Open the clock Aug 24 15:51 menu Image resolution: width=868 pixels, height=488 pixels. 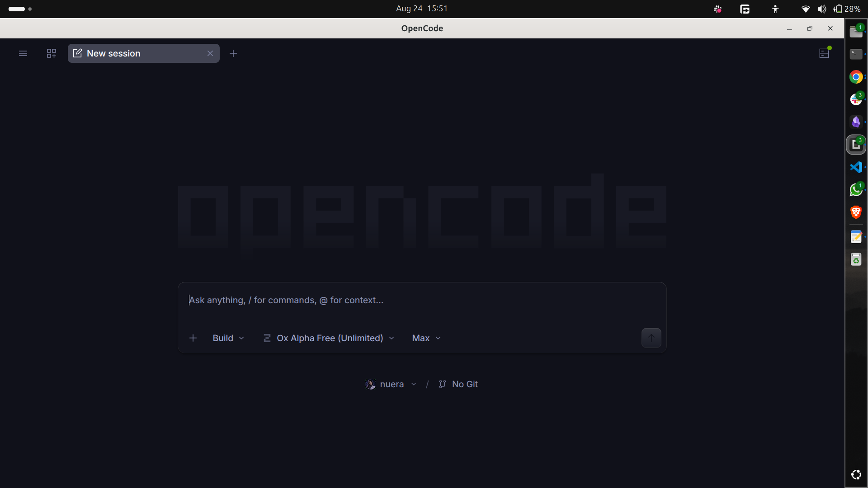(422, 9)
